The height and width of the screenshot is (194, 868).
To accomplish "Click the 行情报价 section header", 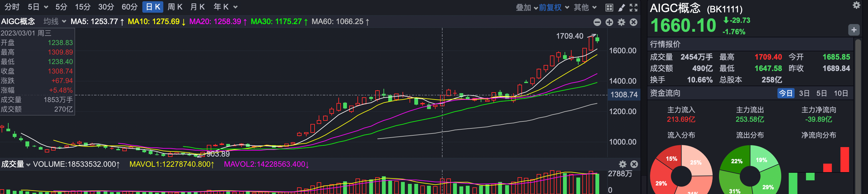I will coord(665,44).
